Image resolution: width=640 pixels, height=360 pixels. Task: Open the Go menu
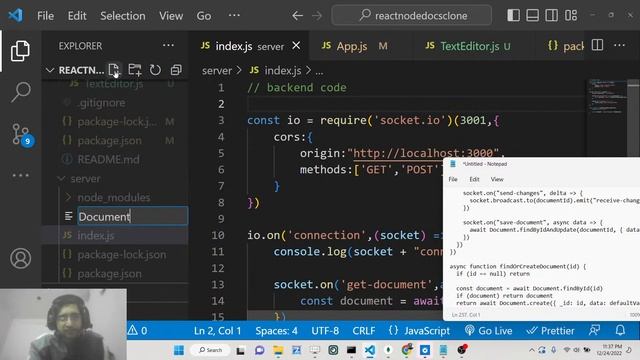(x=204, y=16)
